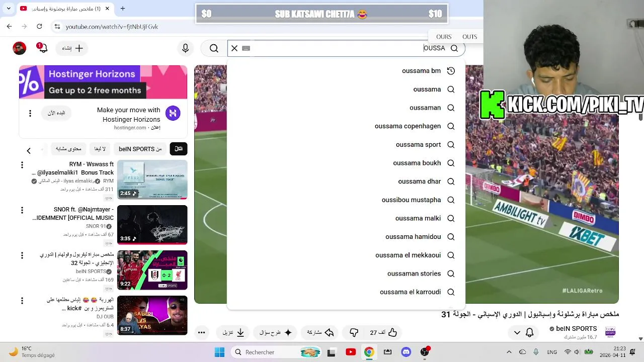Open the subscription bell dropdown
Screen dimensions: 644x362
pos(523,332)
